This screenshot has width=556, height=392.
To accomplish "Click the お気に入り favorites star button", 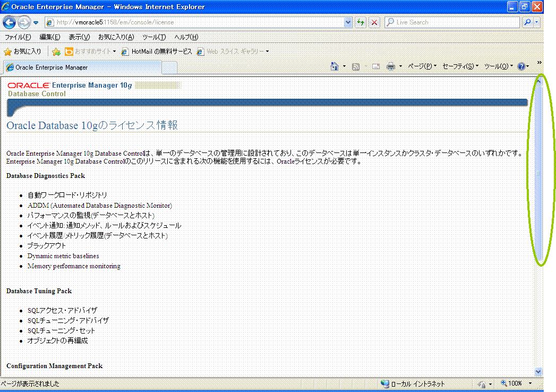I will [22, 52].
